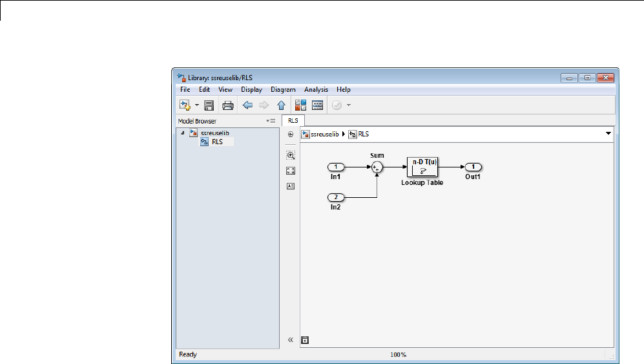Collapse the ssreuselib tree node
Image resolution: width=644 pixels, height=364 pixels.
click(182, 133)
